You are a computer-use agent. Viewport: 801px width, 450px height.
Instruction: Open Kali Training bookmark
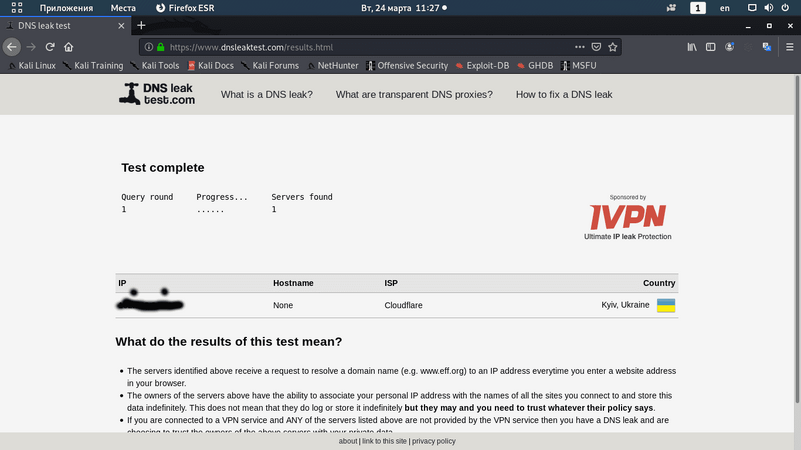(93, 65)
